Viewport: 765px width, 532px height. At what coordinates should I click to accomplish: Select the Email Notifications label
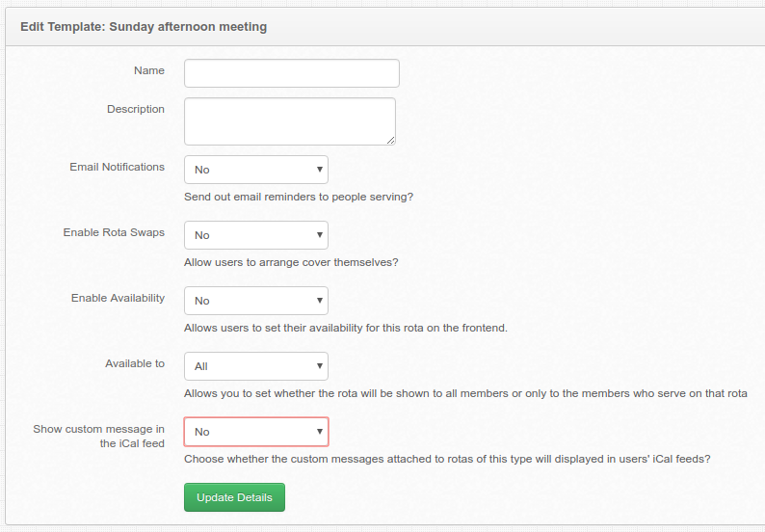point(118,167)
